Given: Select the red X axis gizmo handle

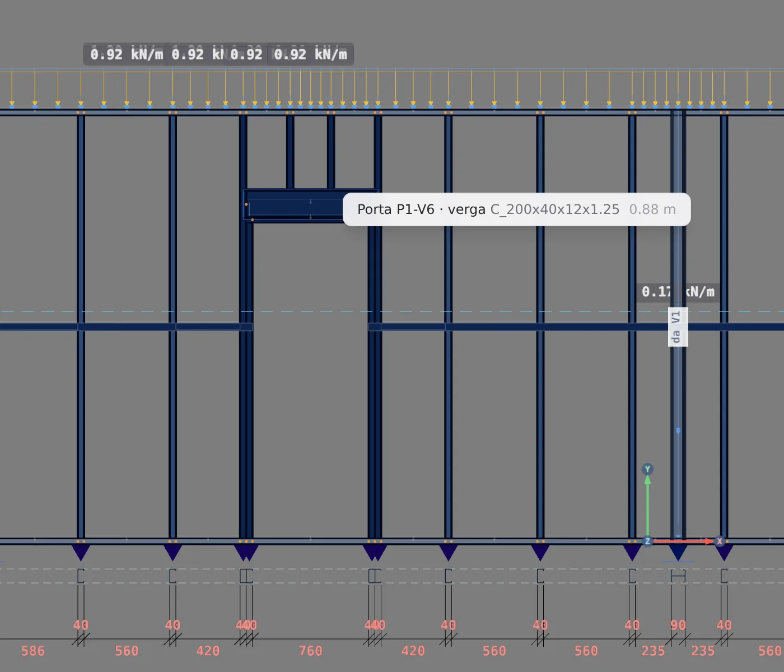Looking at the screenshot, I should (720, 541).
